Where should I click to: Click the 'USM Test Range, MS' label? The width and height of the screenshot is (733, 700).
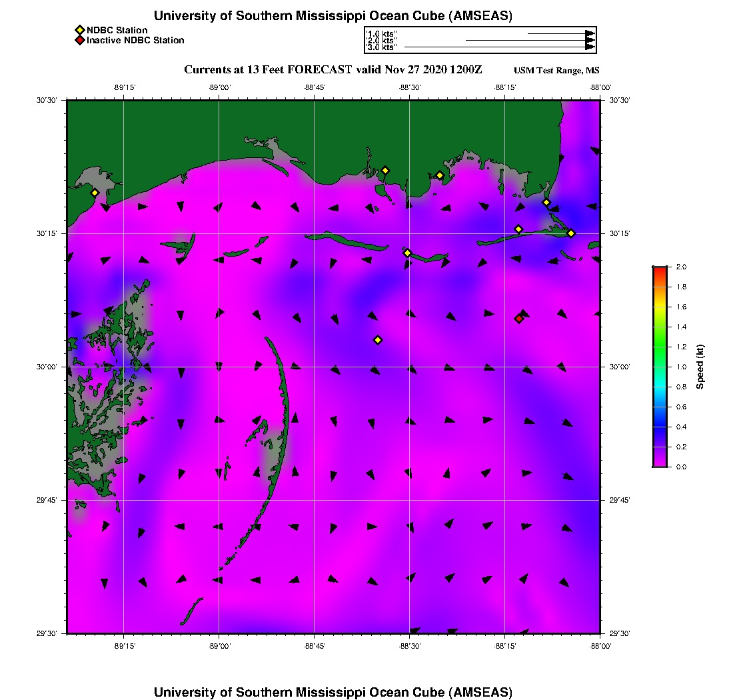pyautogui.click(x=556, y=71)
